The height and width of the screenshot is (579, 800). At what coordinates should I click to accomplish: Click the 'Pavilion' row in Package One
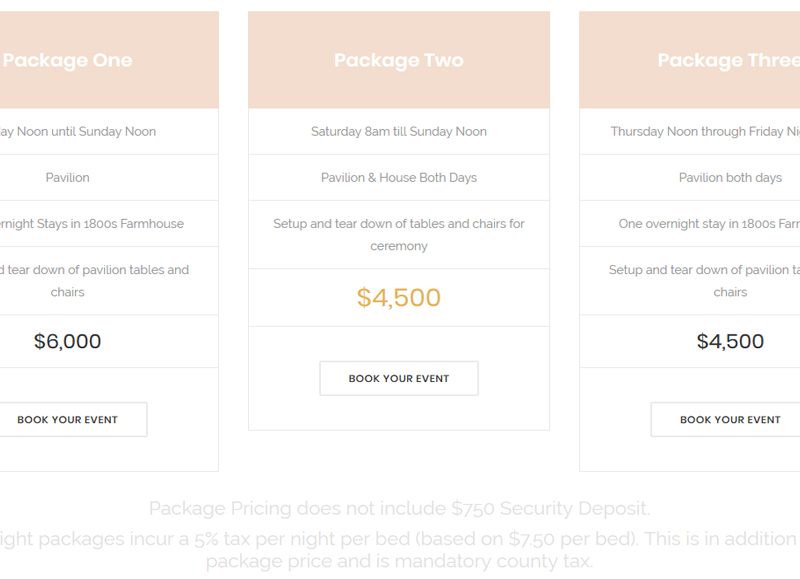pos(109,178)
